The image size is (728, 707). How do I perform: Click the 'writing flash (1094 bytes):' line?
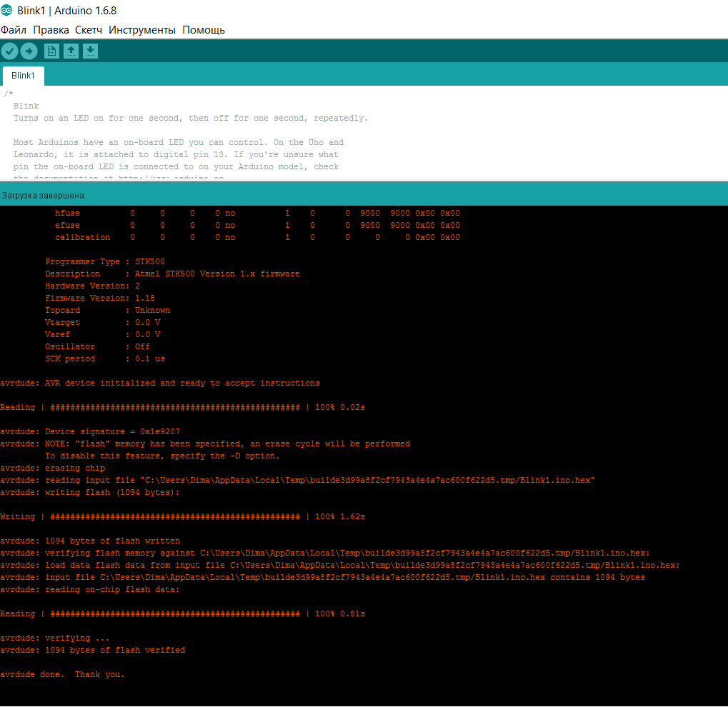89,492
